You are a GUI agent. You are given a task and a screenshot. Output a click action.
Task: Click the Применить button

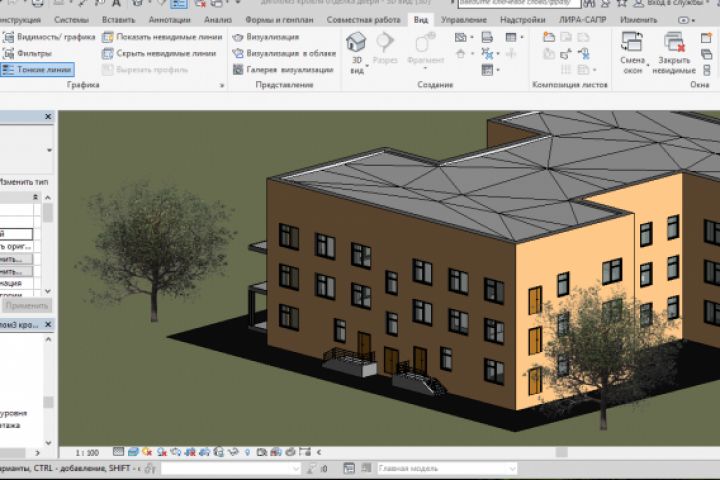click(x=26, y=306)
